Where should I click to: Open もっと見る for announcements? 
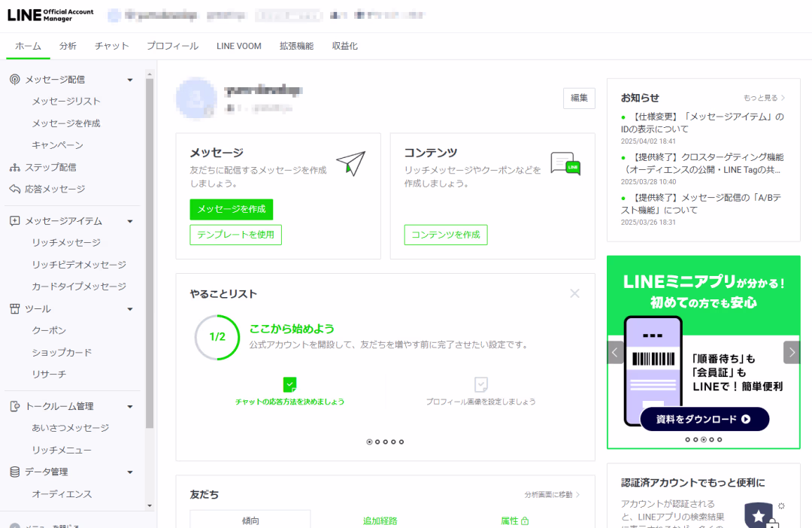click(x=765, y=98)
